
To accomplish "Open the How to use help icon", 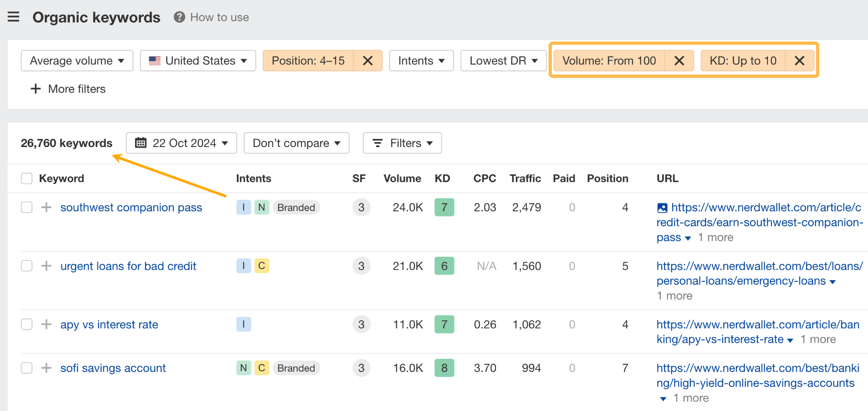I will coord(179,17).
